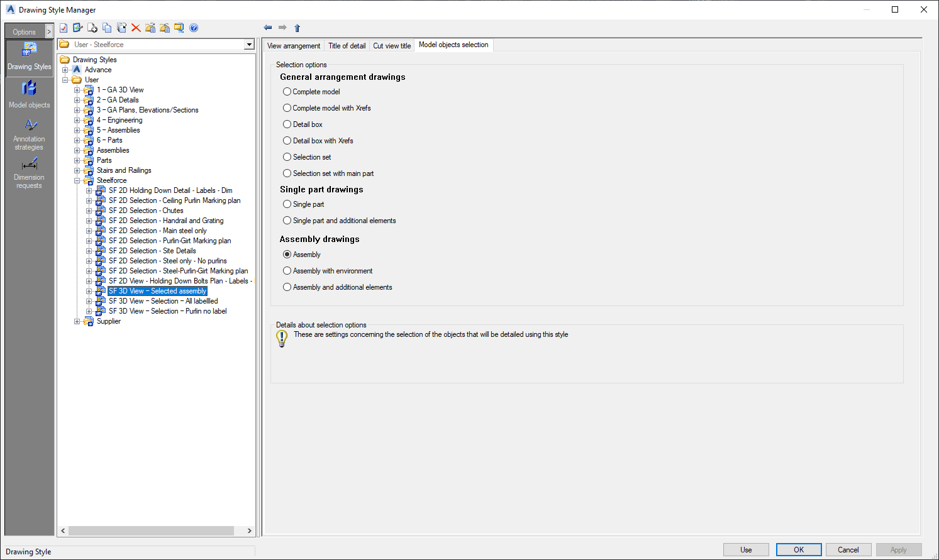Click the blue back arrow icon
The height and width of the screenshot is (560, 939).
[268, 28]
